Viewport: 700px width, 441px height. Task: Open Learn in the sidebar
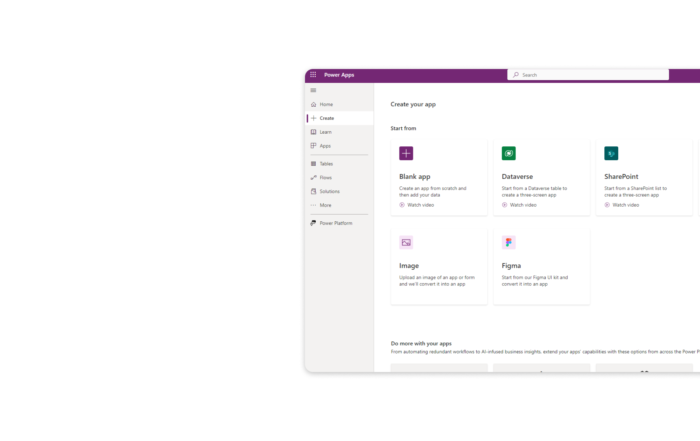(x=340, y=132)
